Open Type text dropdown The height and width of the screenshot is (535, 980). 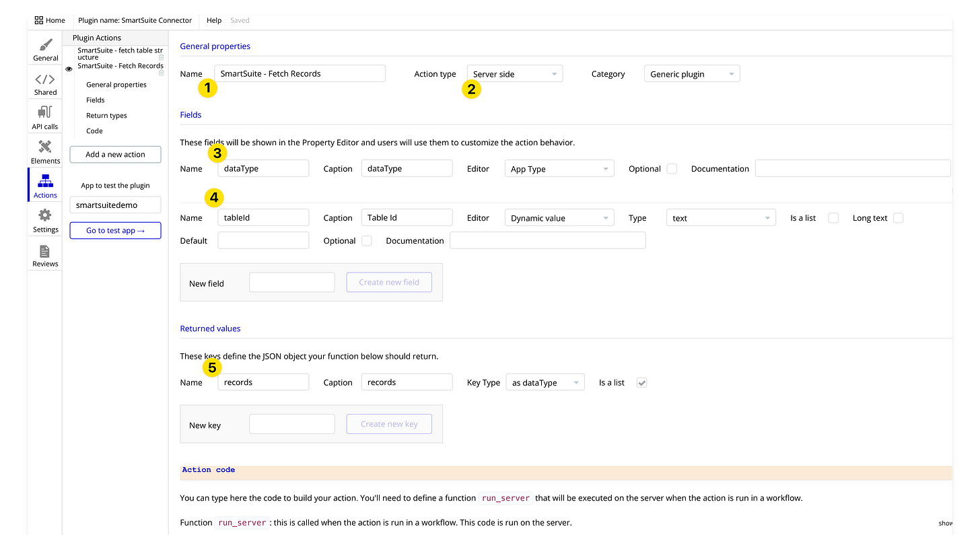(722, 218)
